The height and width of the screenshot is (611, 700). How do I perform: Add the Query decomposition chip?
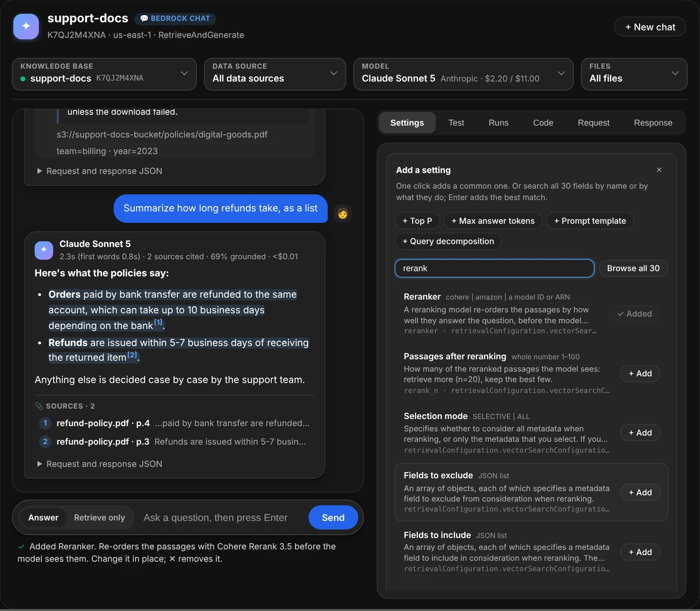[448, 241]
